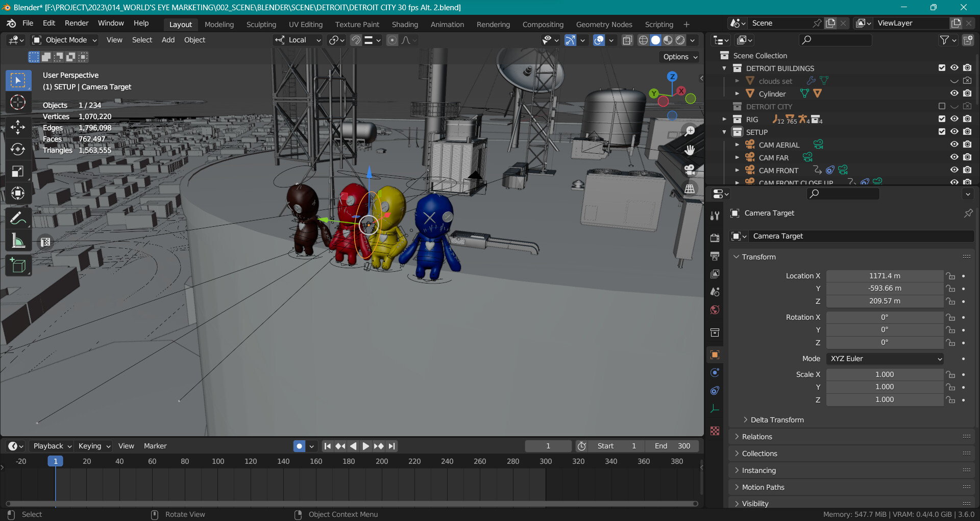This screenshot has height=521, width=980.
Task: Click the Location X value field
Action: point(884,276)
